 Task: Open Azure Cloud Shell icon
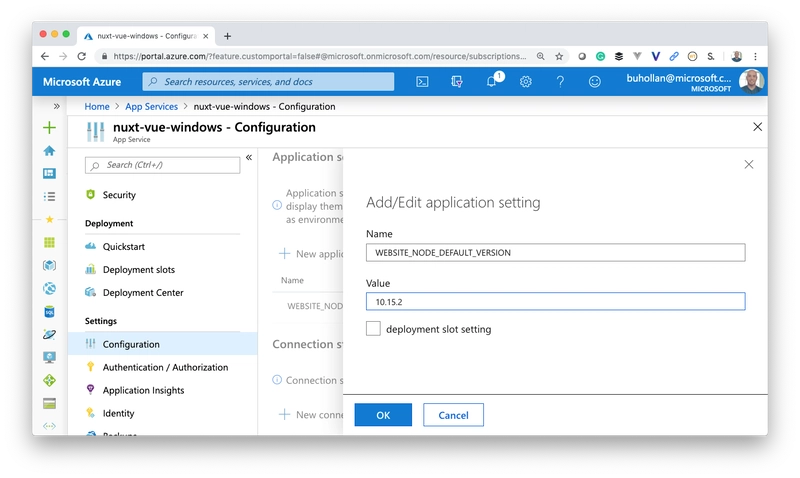[423, 82]
